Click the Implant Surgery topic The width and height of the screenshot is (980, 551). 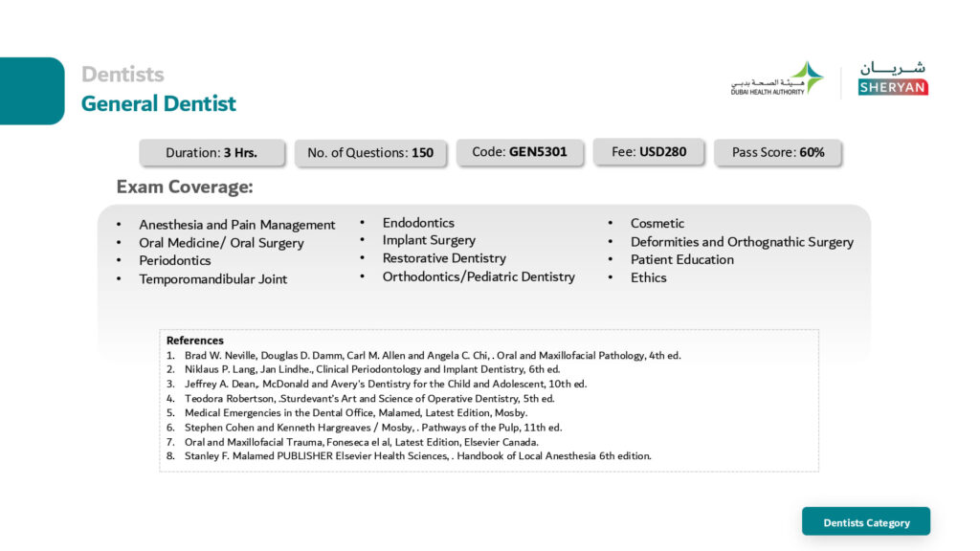coord(429,240)
